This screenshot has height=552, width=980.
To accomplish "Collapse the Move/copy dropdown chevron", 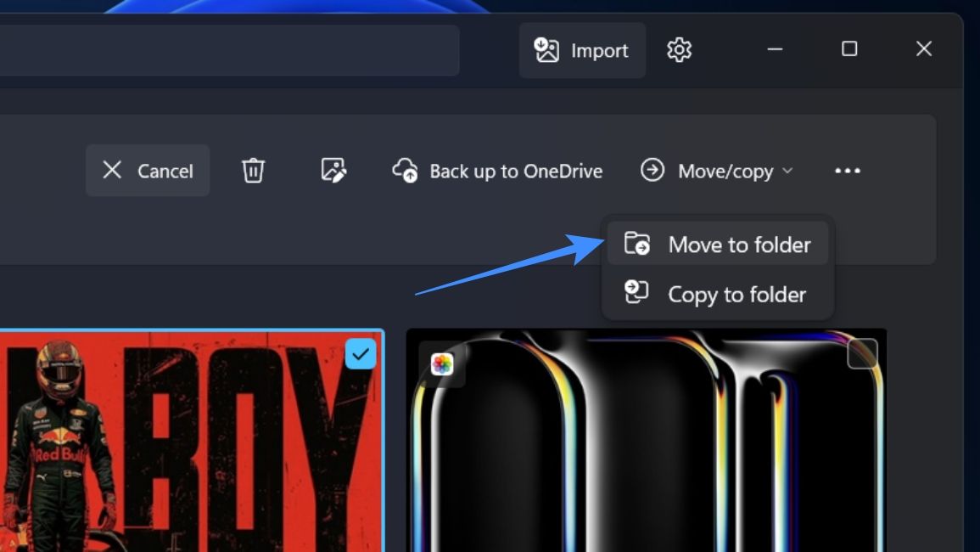I will (x=787, y=171).
